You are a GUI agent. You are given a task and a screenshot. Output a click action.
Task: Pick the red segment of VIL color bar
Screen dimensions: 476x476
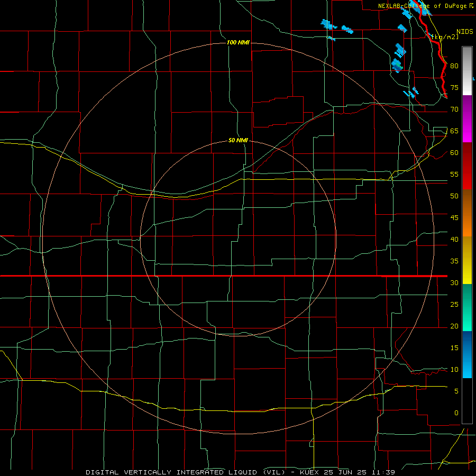[467, 166]
